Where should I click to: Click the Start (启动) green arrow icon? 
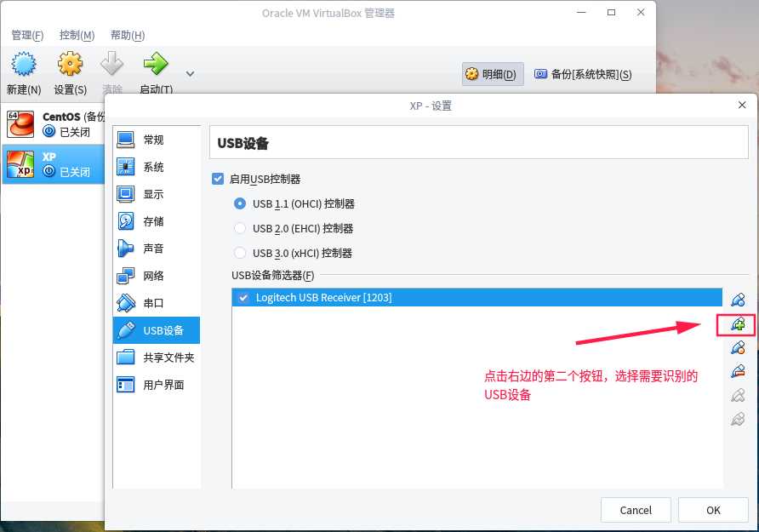pyautogui.click(x=156, y=63)
